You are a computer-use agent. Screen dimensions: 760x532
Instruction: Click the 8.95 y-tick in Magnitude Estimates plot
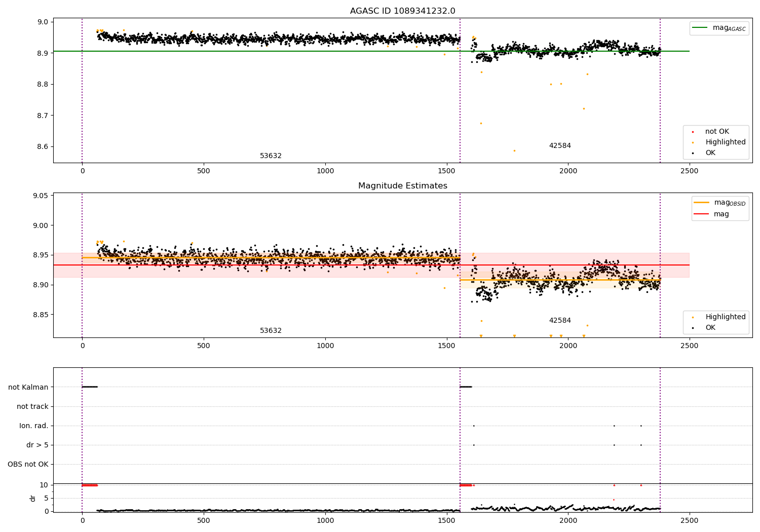[x=41, y=255]
